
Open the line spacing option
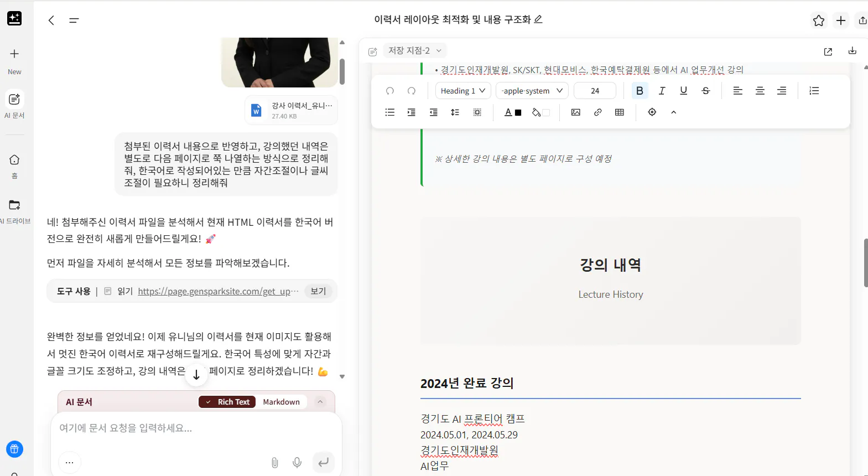point(455,112)
